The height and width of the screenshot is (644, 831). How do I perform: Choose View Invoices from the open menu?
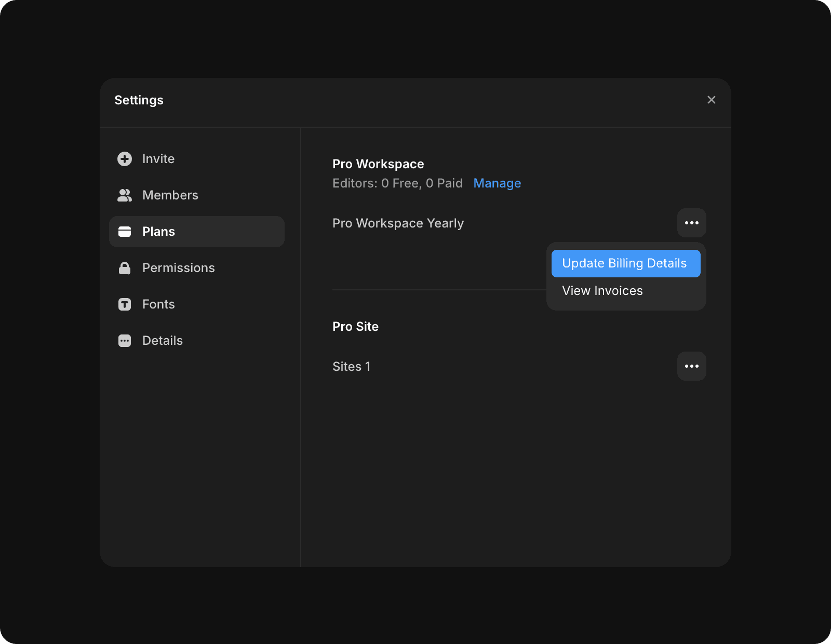click(x=602, y=290)
